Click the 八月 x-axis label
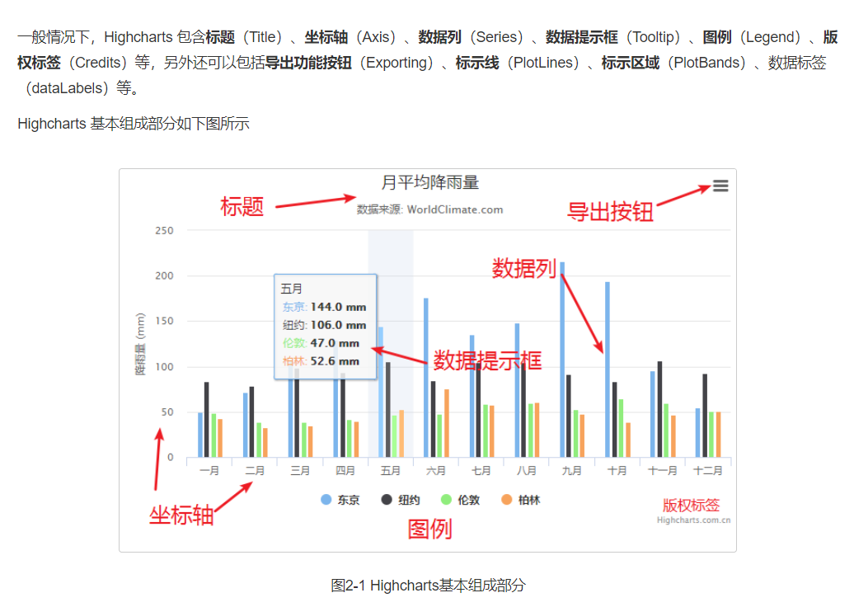The height and width of the screenshot is (607, 868). [527, 471]
